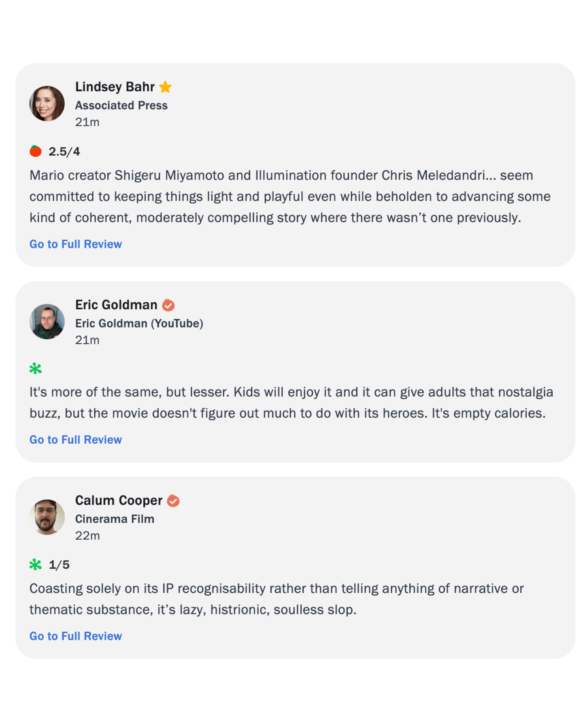Click the Lindsey Bahr critic name
This screenshot has width=583, height=728.
click(x=115, y=87)
